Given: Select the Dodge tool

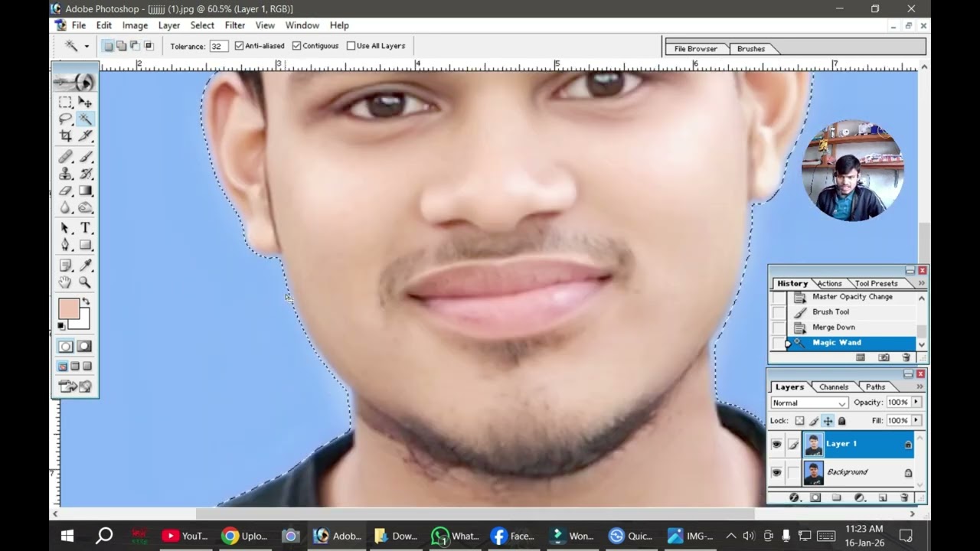Looking at the screenshot, I should click(85, 207).
